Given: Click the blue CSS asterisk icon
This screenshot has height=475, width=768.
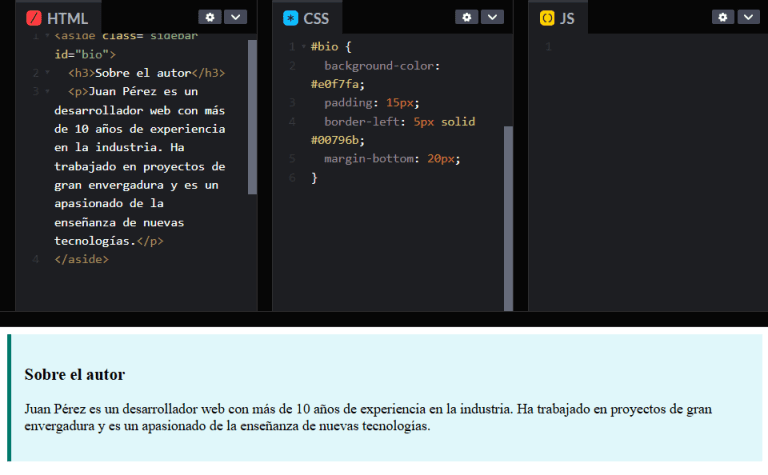Looking at the screenshot, I should (x=291, y=18).
